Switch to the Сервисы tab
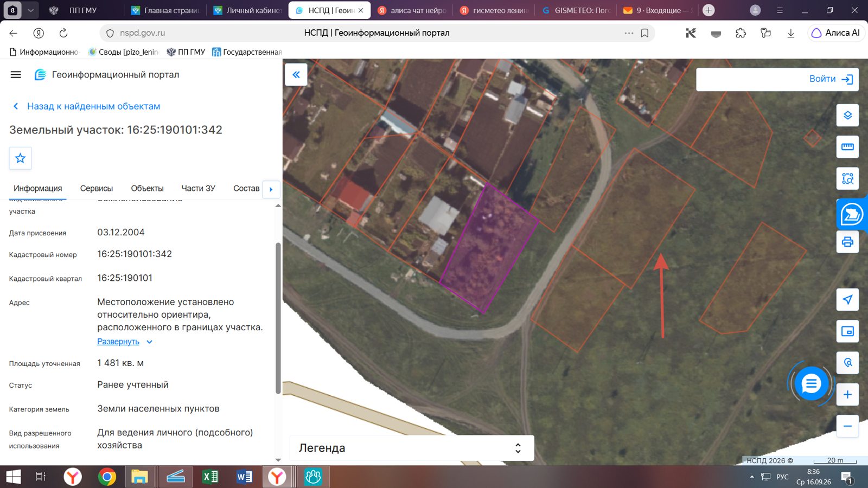 point(97,188)
